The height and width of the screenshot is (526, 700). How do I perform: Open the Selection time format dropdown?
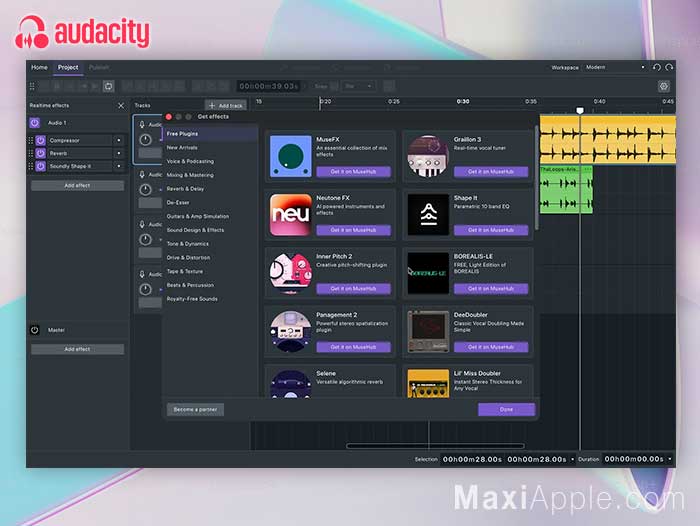tap(573, 459)
